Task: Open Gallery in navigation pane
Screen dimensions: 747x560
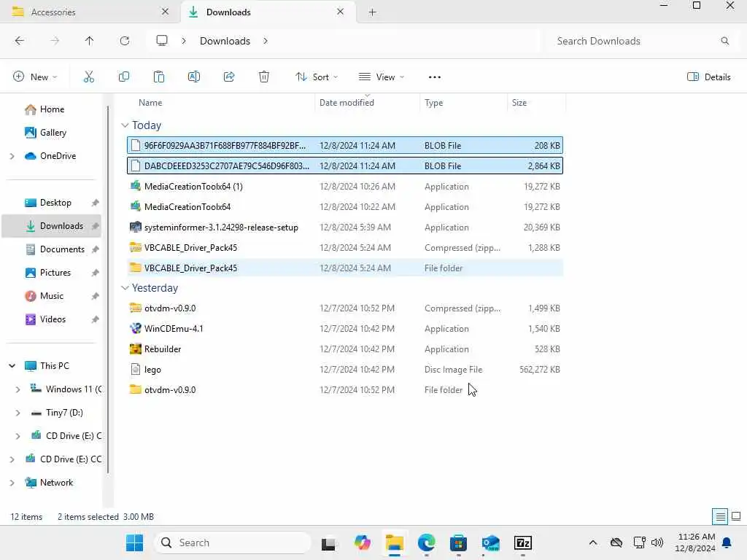Action: (53, 133)
